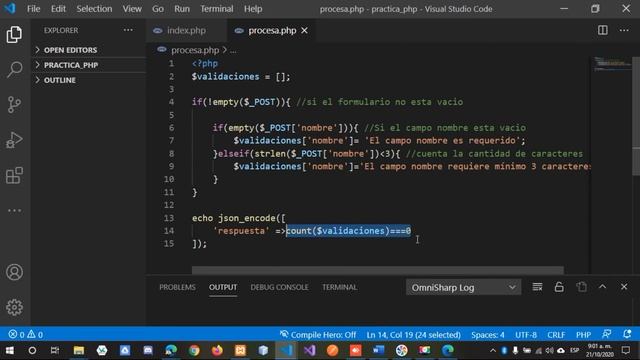
Task: Open errors and warnings status indicator
Action: coord(26,335)
